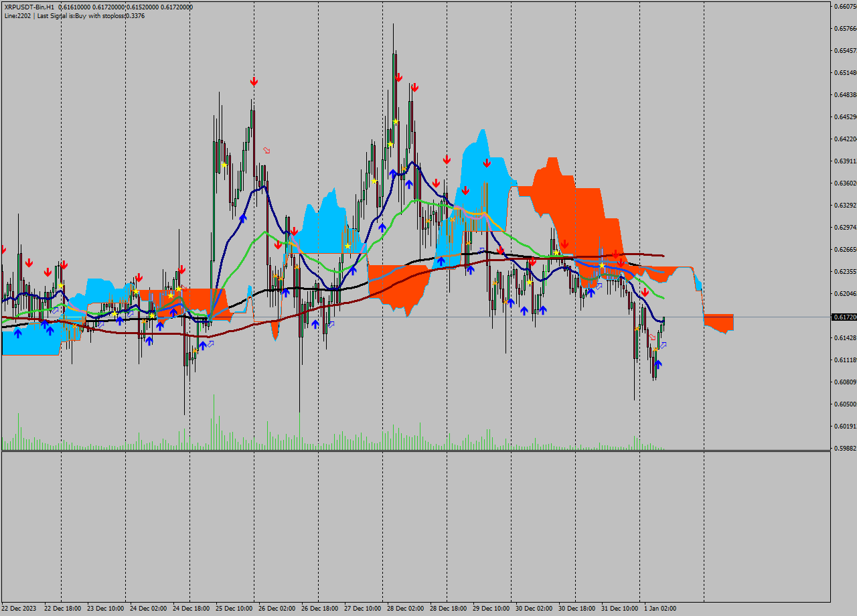Select the highlighted current price label 0.61720
Screen dimensions: 857x616
coord(845,317)
